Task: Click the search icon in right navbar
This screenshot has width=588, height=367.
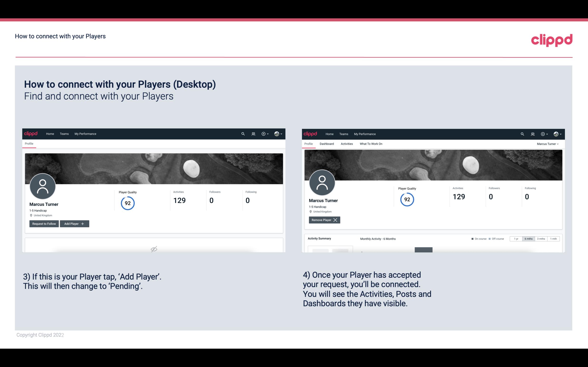Action: click(x=522, y=134)
